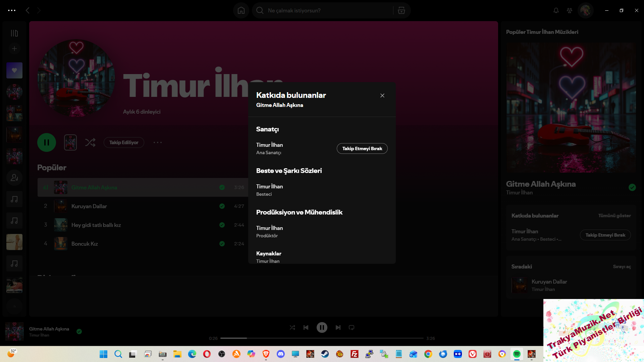Click the Ne çalmak istiyorsun search field

point(322,10)
